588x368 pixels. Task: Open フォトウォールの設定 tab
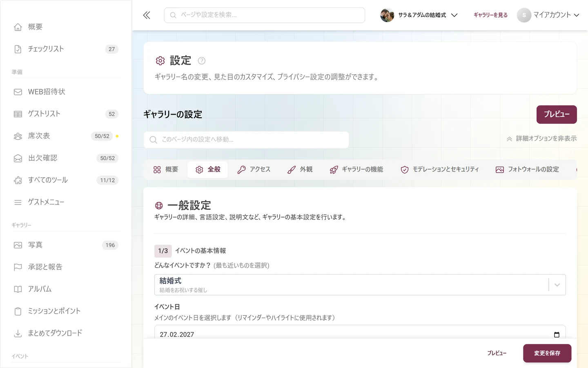click(528, 169)
